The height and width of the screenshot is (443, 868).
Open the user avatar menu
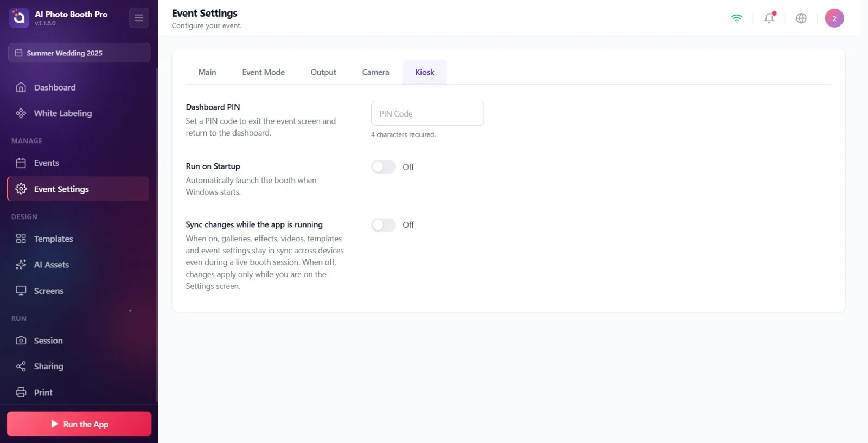click(834, 18)
